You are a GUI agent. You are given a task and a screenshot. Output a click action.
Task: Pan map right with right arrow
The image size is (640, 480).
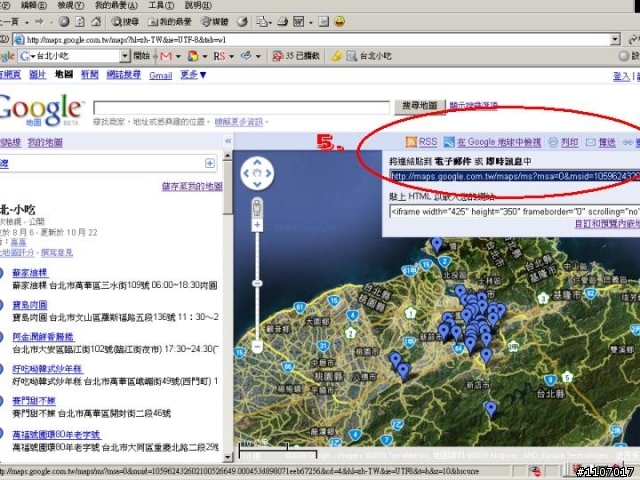(268, 173)
